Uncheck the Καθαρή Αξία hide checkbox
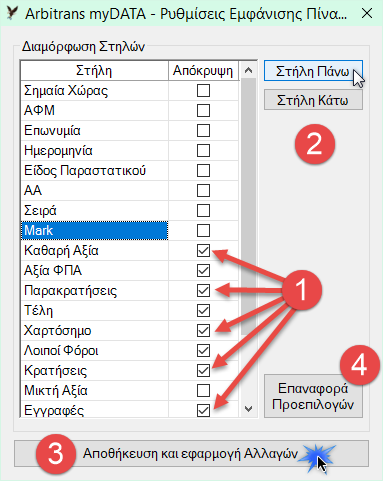383x481 pixels. [x=203, y=251]
